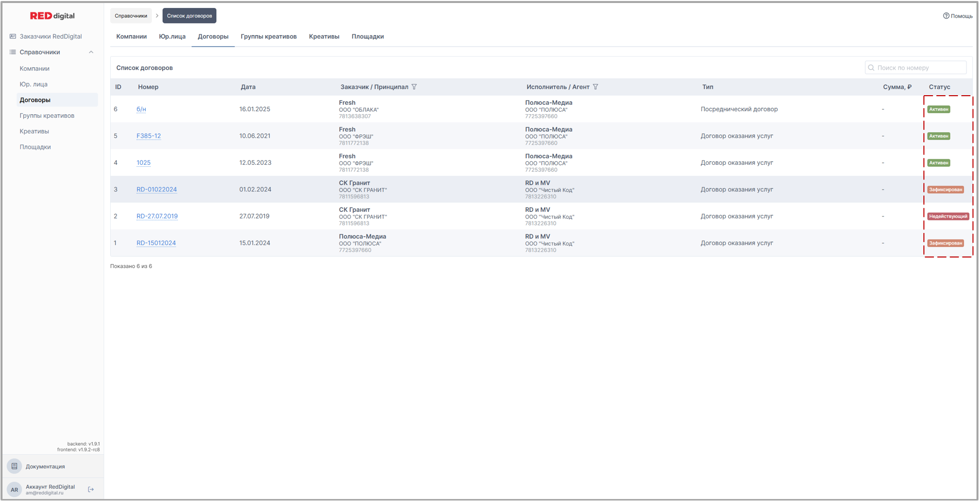Click Недействующий status badge
This screenshot has height=501, width=980.
pos(948,216)
